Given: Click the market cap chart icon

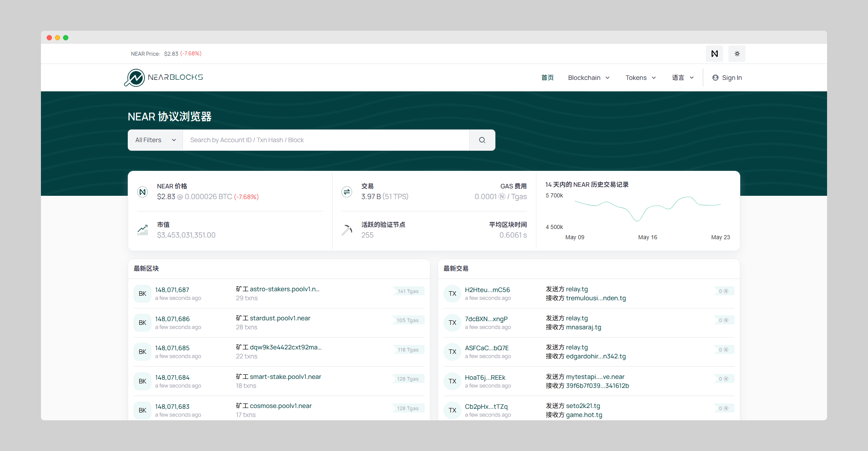Looking at the screenshot, I should coord(142,230).
